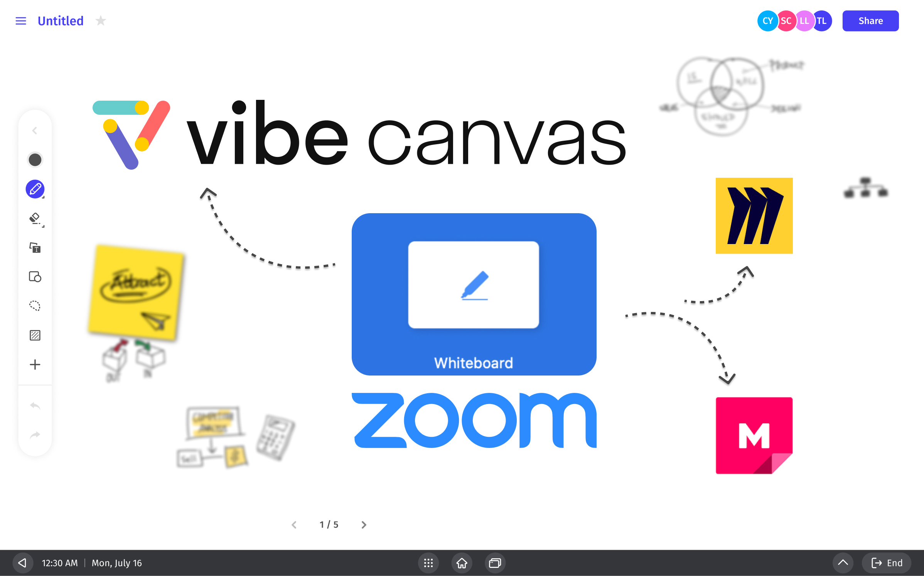The image size is (924, 576).
Task: Expand the hamburger menu icon
Action: (21, 21)
